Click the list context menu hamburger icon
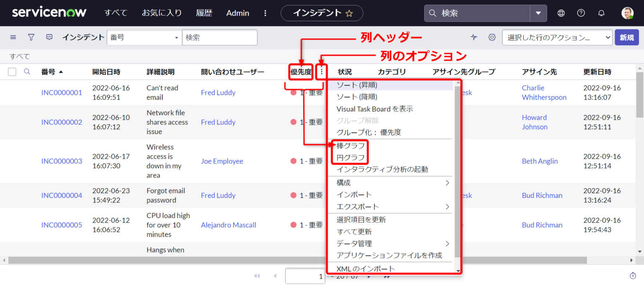Image resolution: width=644 pixels, height=293 pixels. [13, 37]
